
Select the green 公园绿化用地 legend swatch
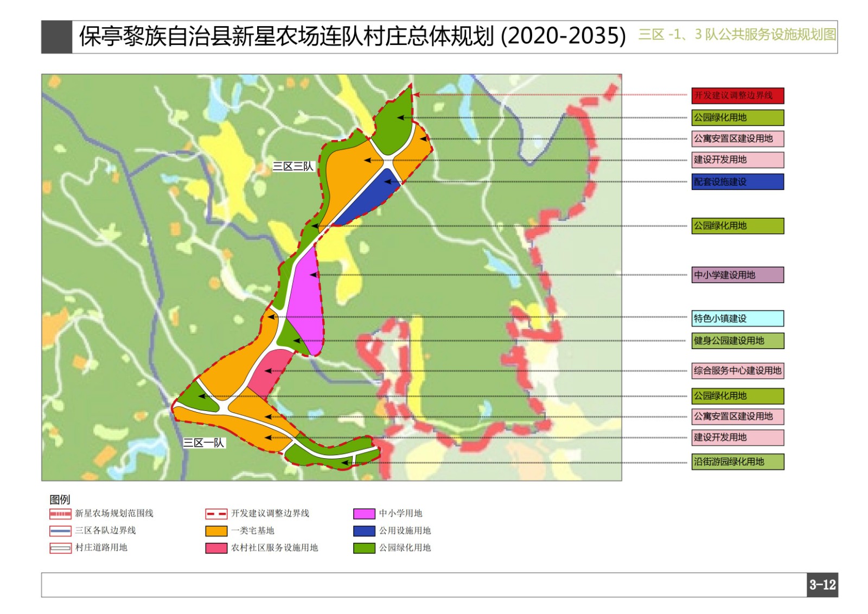[364, 548]
